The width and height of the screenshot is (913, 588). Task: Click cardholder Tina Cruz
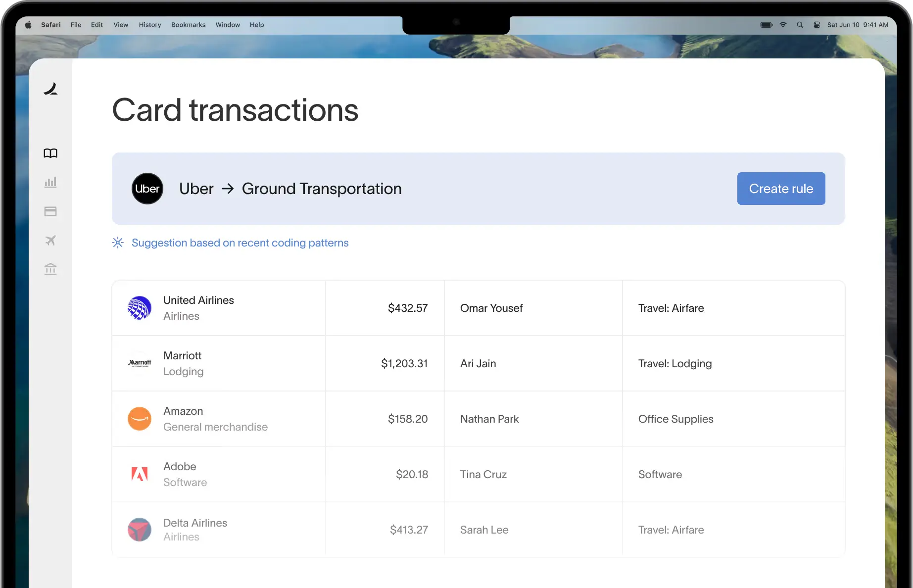[x=483, y=474]
